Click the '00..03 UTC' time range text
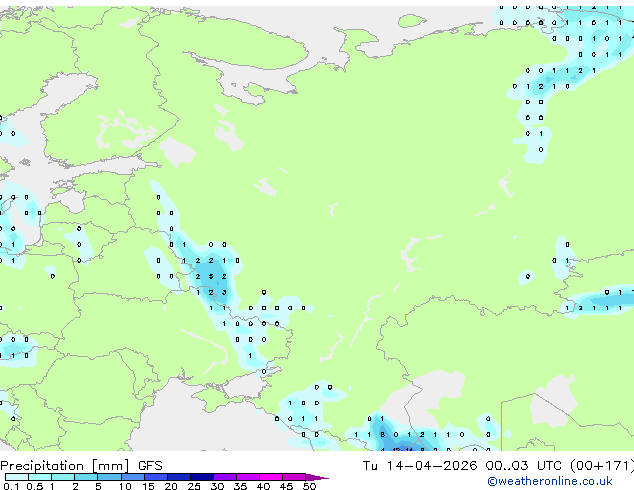 point(524,466)
